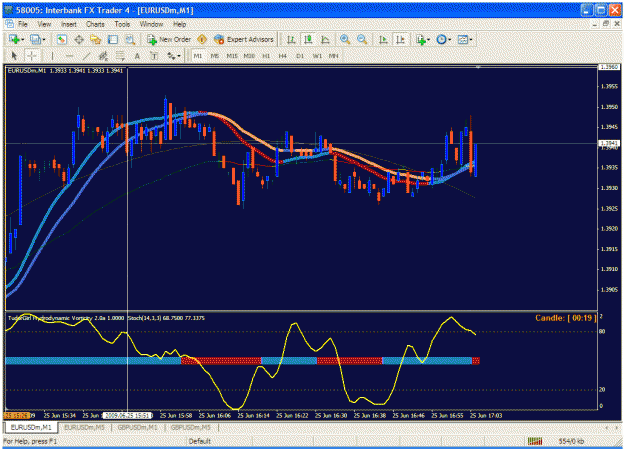The width and height of the screenshot is (625, 449).
Task: Draw a horizontal line tool
Action: [x=69, y=56]
